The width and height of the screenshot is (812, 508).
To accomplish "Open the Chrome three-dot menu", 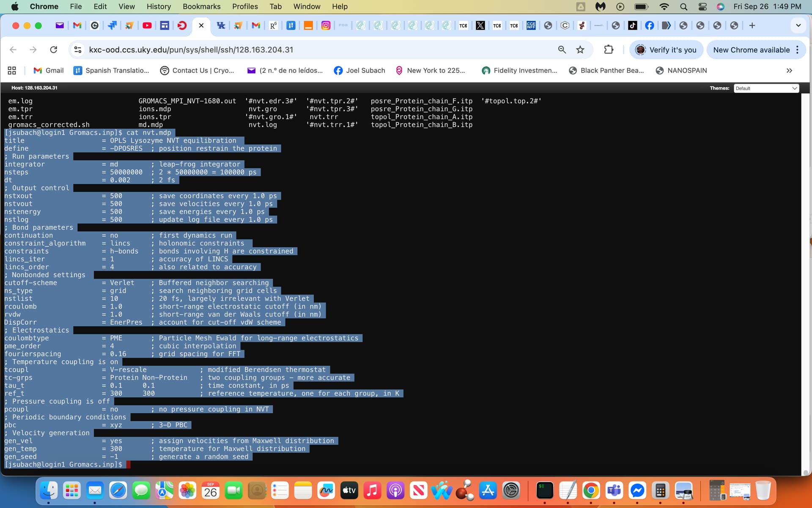I will click(797, 50).
